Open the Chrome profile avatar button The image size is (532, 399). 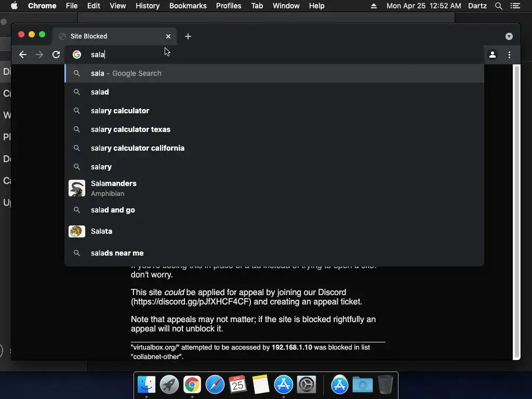[493, 55]
